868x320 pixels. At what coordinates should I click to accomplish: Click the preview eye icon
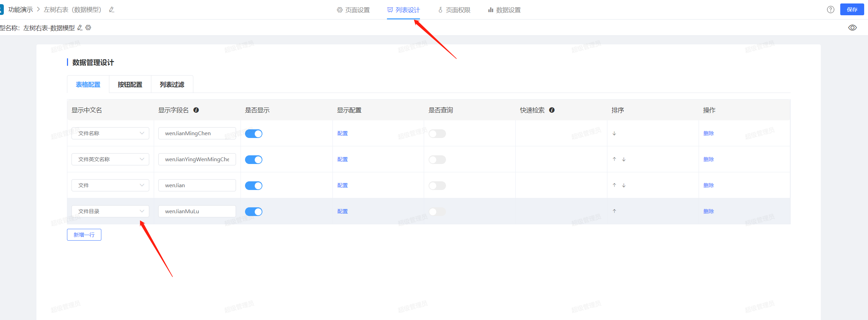[x=852, y=28]
